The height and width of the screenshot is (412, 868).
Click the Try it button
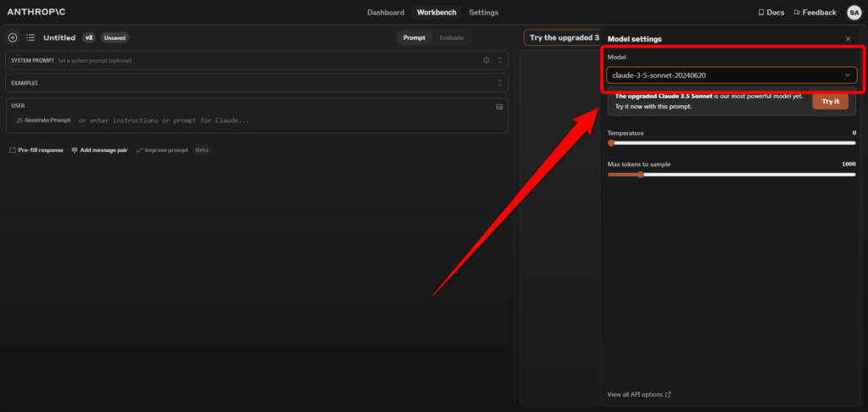pos(830,102)
